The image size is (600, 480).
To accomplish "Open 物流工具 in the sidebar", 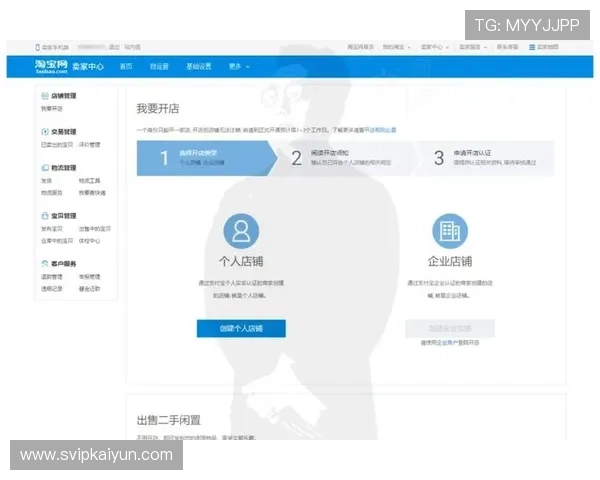I will [x=90, y=181].
